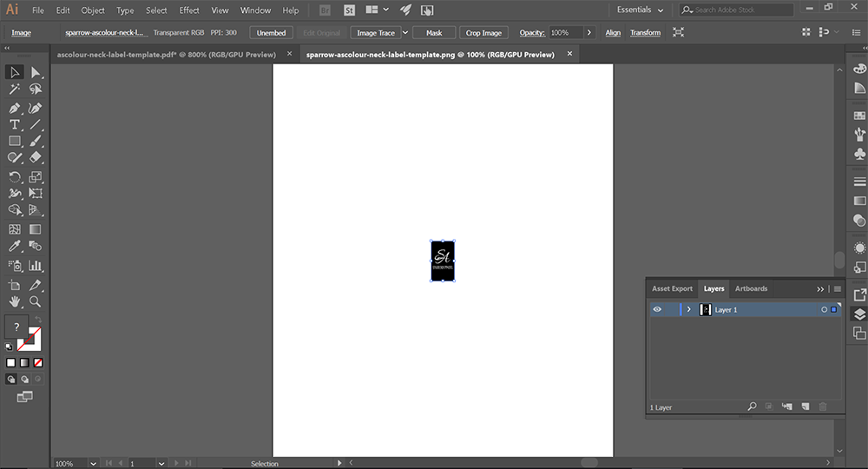This screenshot has width=868, height=469.
Task: Select the Paintbrush tool
Action: [36, 142]
